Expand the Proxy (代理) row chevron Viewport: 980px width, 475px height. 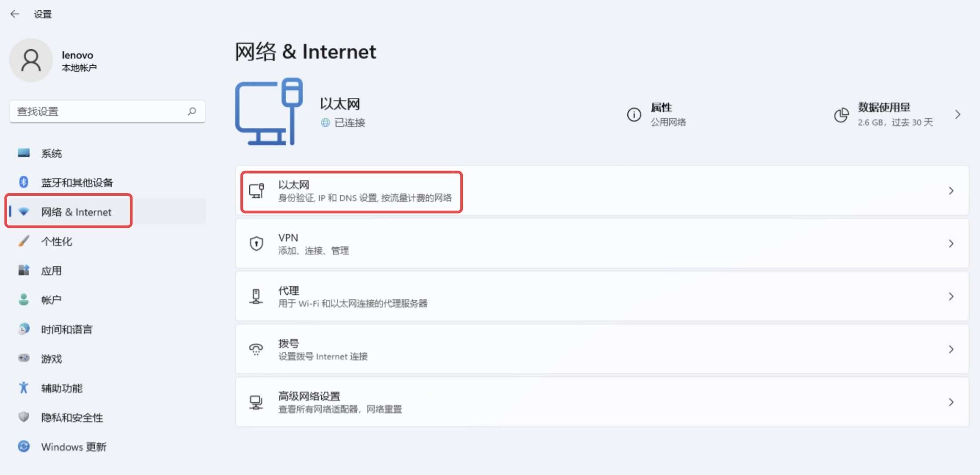(x=951, y=296)
